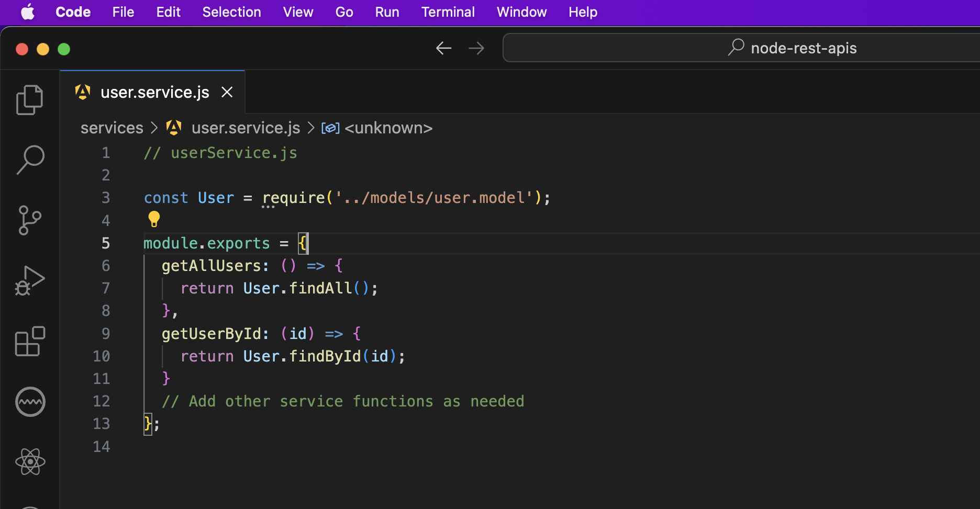This screenshot has width=980, height=509.
Task: Open the Extensions view
Action: pyautogui.click(x=30, y=342)
